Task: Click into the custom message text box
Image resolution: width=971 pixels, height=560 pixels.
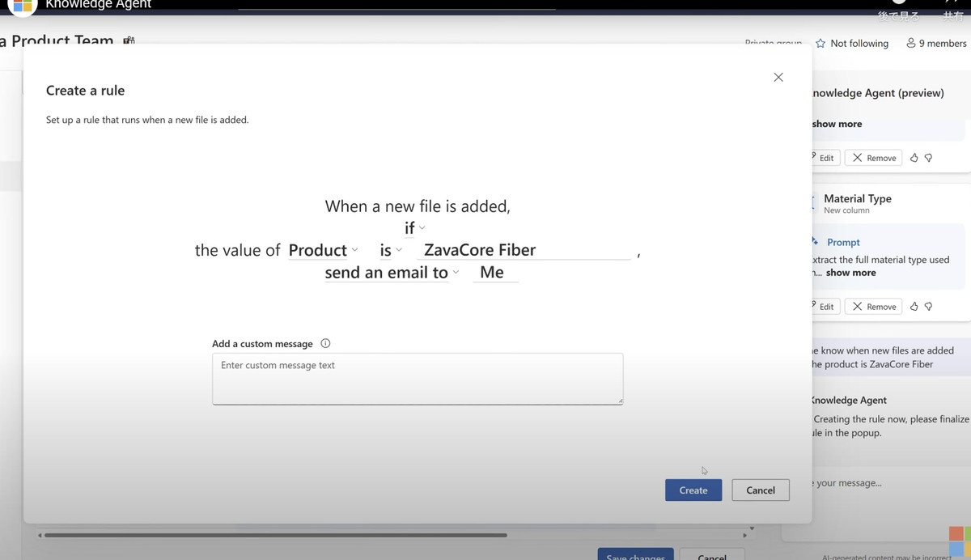Action: pos(417,378)
